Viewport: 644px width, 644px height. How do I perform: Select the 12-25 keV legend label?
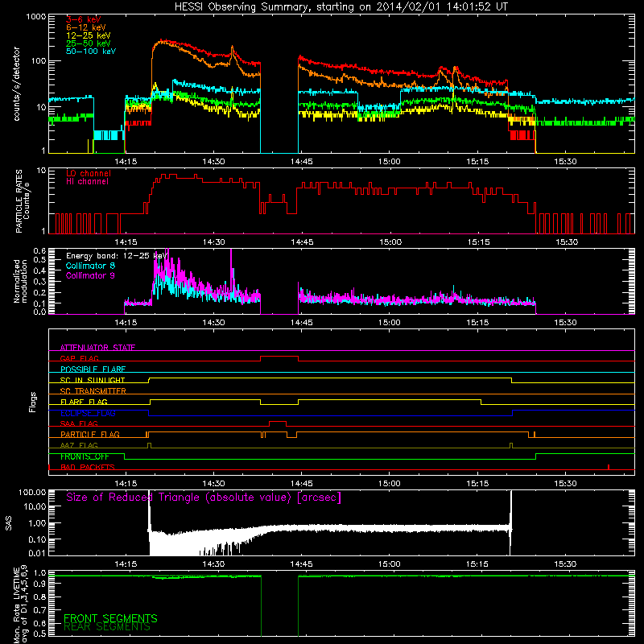[x=89, y=35]
